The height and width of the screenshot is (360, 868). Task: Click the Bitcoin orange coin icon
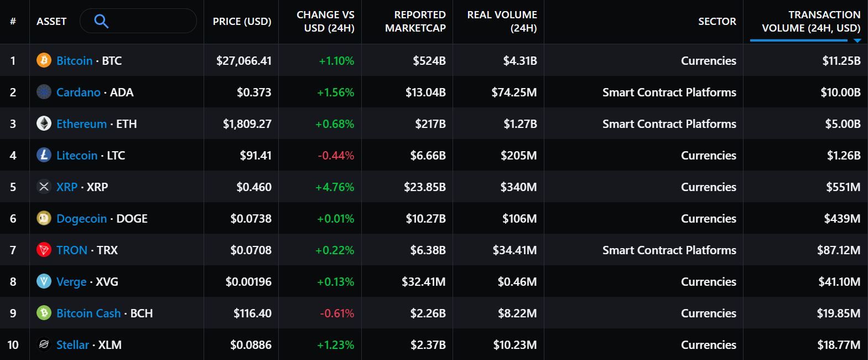(x=44, y=60)
